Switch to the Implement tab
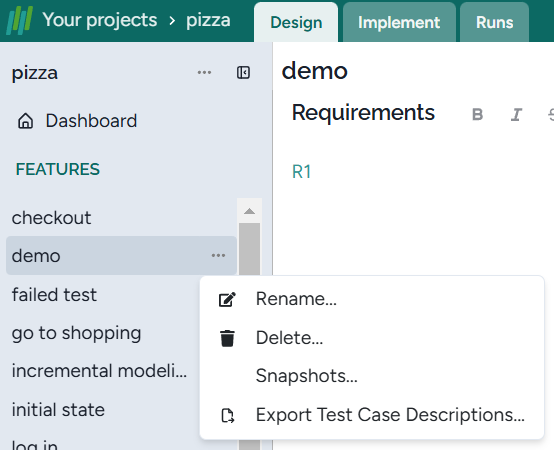 tap(399, 22)
